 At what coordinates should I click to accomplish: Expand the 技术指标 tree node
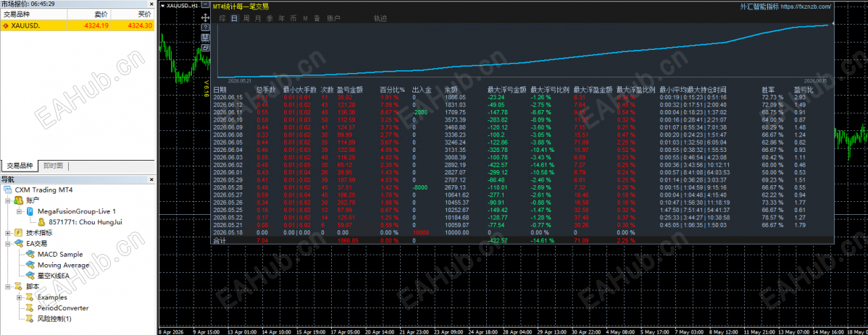coord(8,233)
